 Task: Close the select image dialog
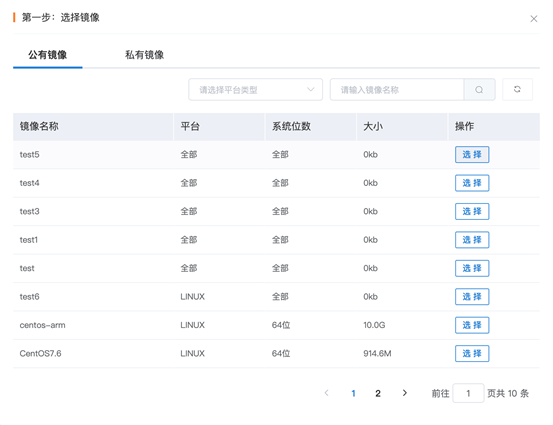[x=534, y=19]
